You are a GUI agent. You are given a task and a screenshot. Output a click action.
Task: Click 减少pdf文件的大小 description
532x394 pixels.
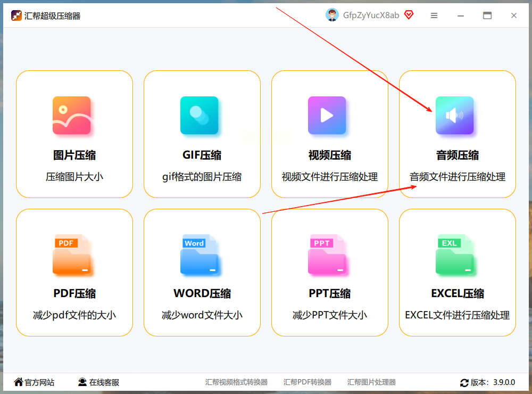point(74,315)
